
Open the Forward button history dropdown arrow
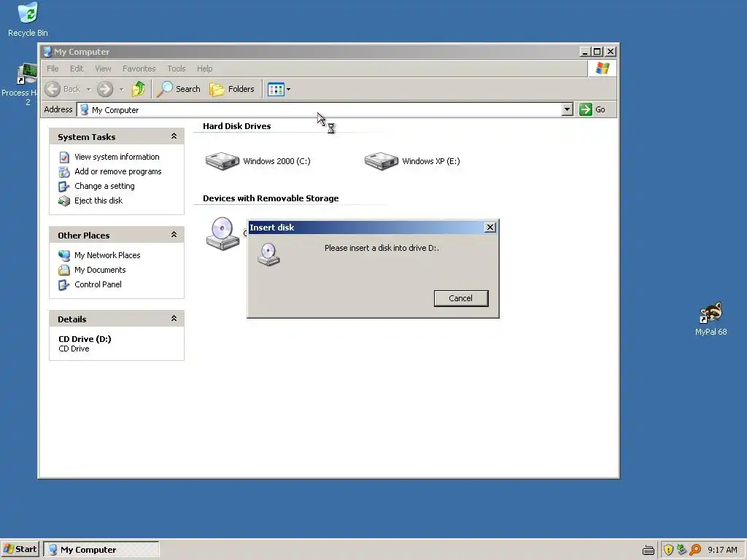pyautogui.click(x=122, y=89)
